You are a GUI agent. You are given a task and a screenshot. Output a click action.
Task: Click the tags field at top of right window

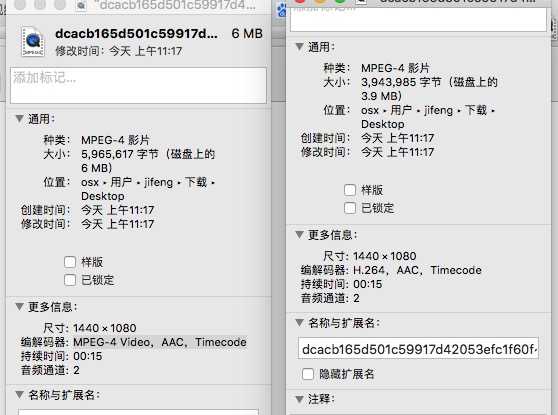(418, 19)
